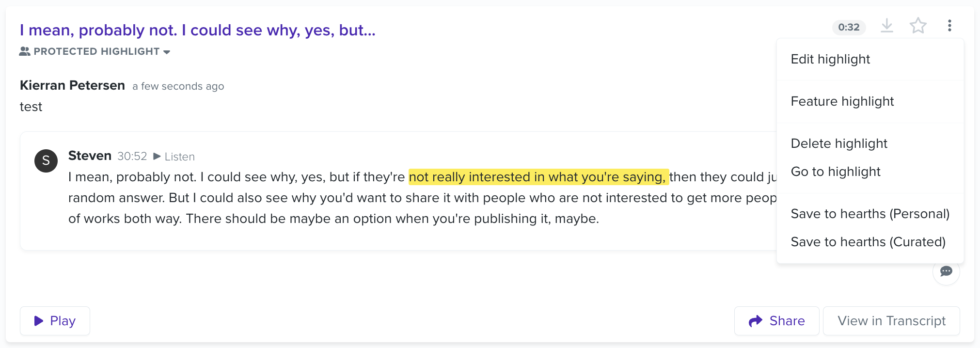Click the download highlight icon

coord(886,26)
